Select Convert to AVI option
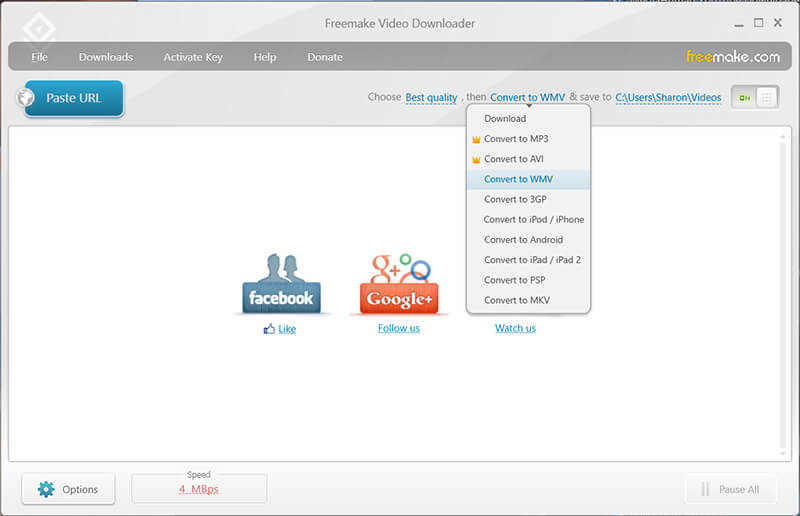Image resolution: width=800 pixels, height=516 pixels. (x=528, y=159)
